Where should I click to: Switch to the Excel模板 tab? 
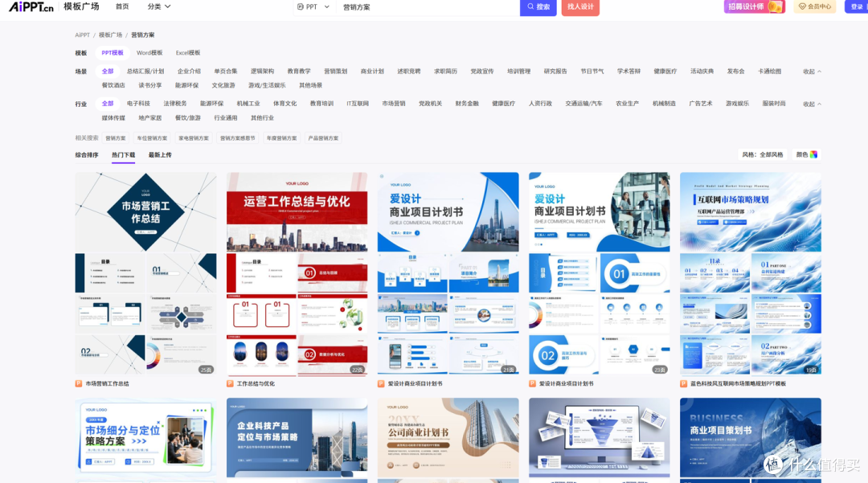[187, 52]
